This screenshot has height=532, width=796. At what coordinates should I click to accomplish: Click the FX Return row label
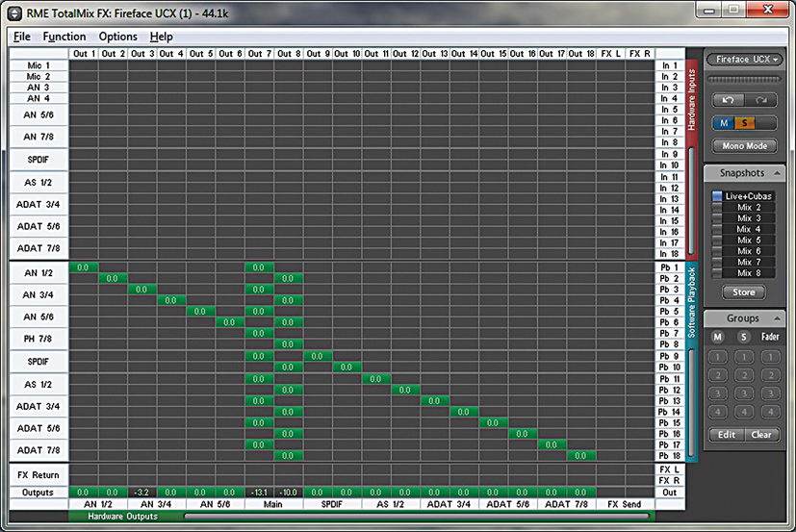point(39,475)
